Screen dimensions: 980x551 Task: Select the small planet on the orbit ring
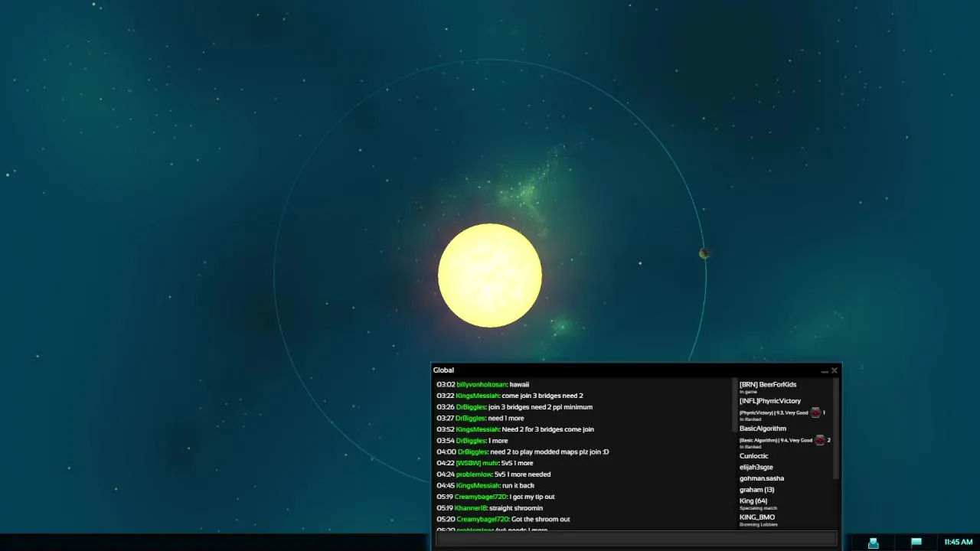(704, 253)
